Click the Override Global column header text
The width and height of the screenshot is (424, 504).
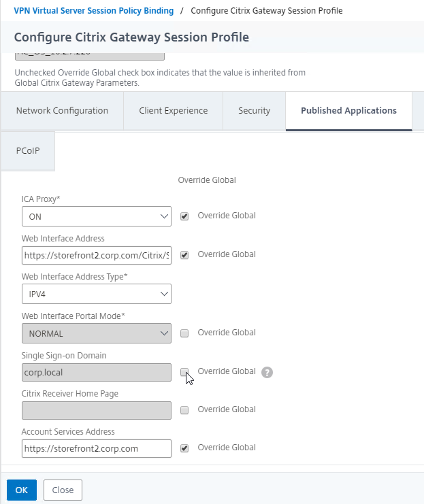point(207,180)
